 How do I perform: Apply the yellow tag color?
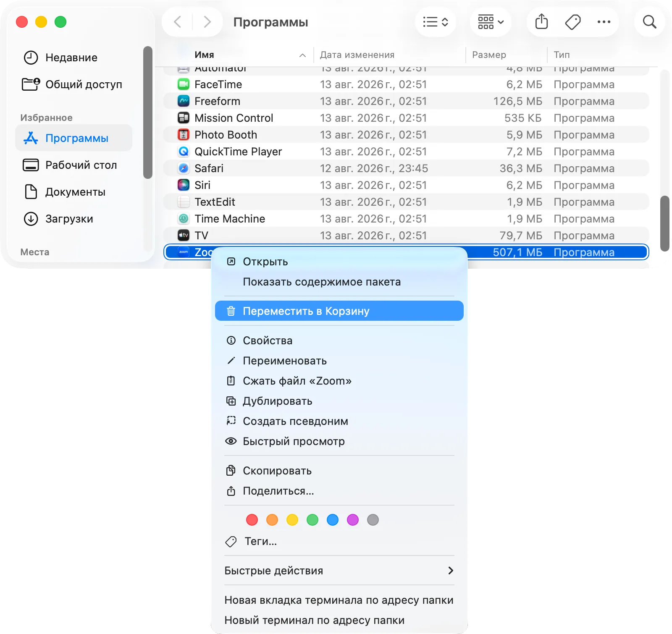pos(292,520)
